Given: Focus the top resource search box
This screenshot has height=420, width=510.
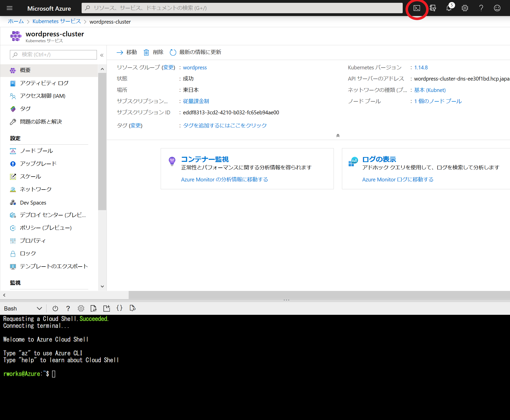Looking at the screenshot, I should (242, 8).
